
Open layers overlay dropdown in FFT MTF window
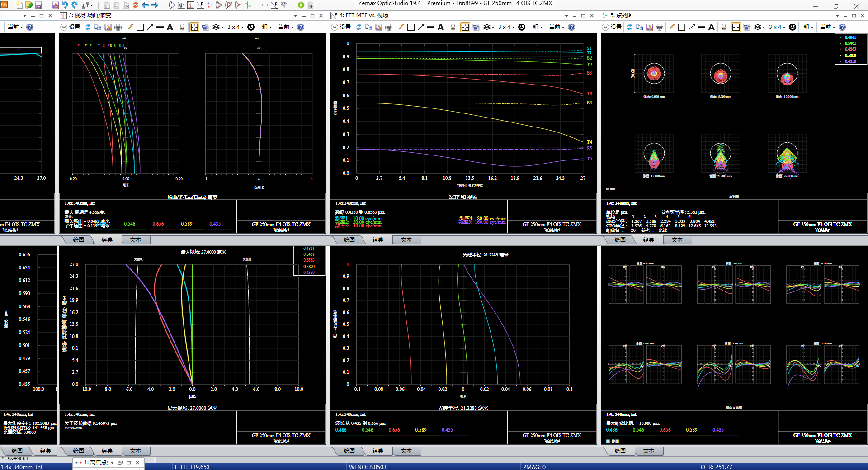pos(489,27)
